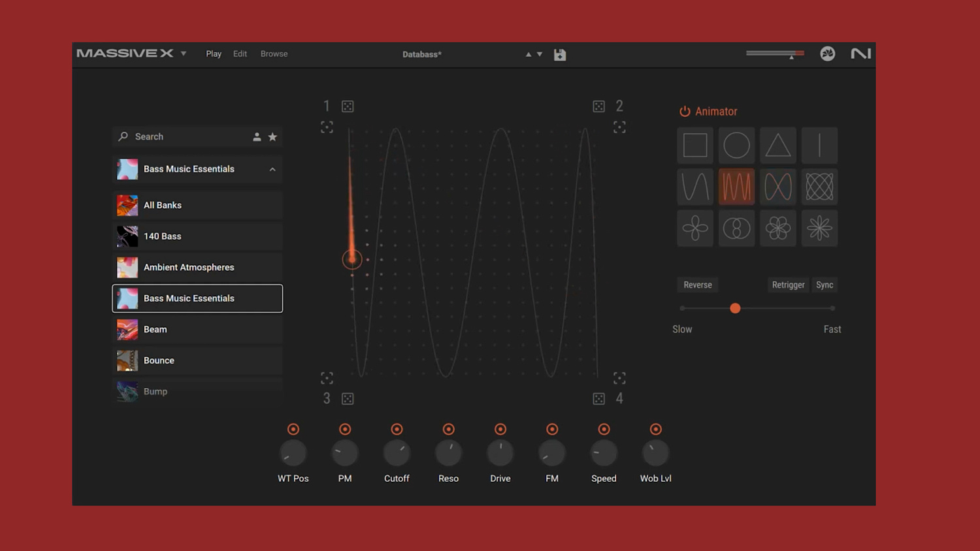Randomize corner 1 with dice icon
The width and height of the screenshot is (980, 551).
coord(348,106)
